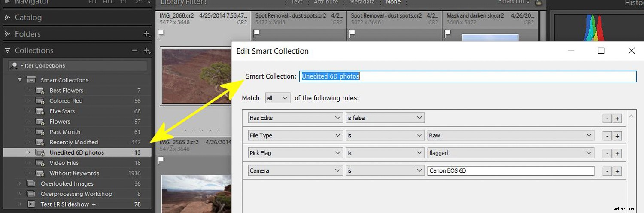Expand the Folders panel
Screen dimensions: 644x213
[x=7, y=34]
